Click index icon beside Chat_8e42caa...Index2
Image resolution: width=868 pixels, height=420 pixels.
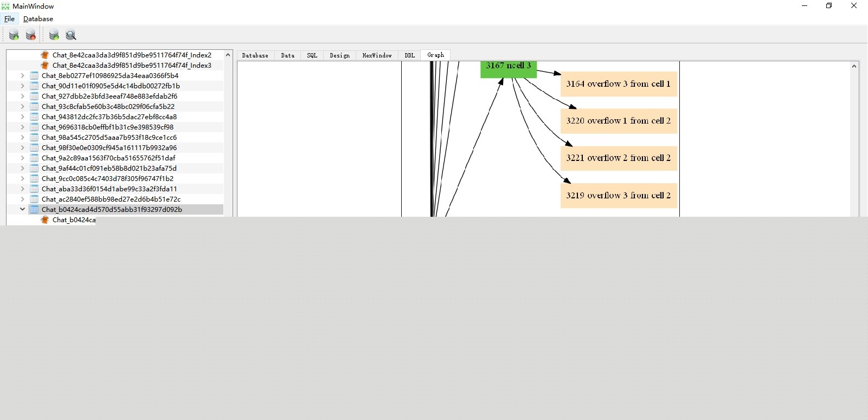point(45,55)
